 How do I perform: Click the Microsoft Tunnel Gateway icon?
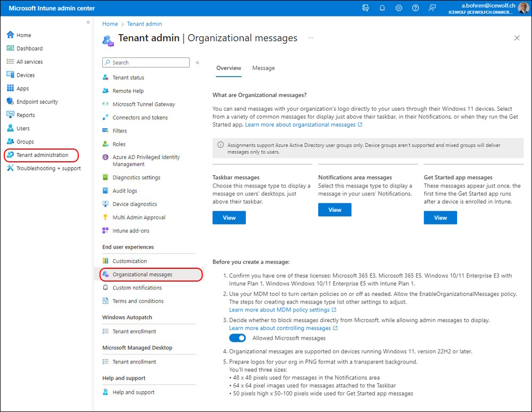click(x=105, y=104)
